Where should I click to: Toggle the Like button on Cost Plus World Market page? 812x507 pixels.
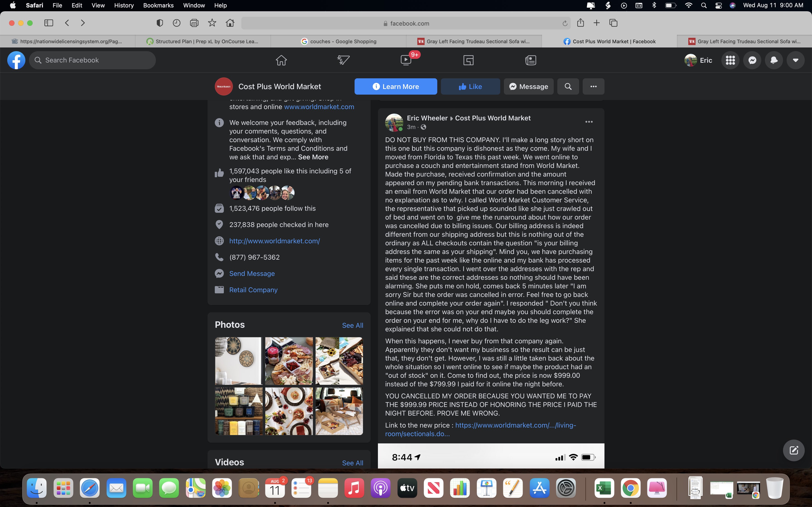[x=470, y=86]
